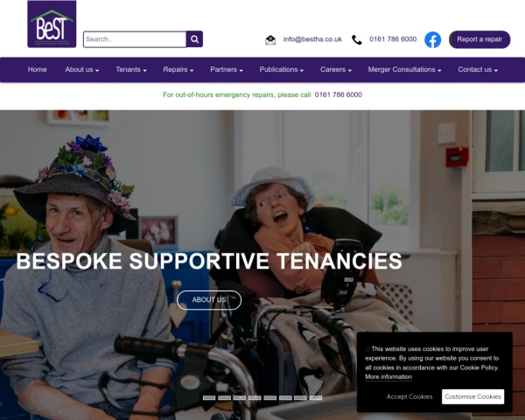Click the BeST logo in the header

point(52,24)
